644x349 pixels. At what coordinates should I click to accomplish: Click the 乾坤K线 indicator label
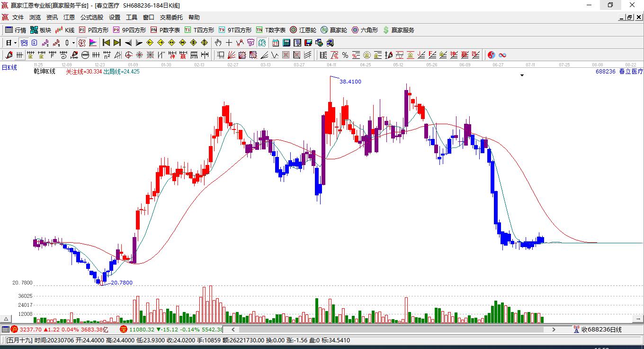[45, 72]
